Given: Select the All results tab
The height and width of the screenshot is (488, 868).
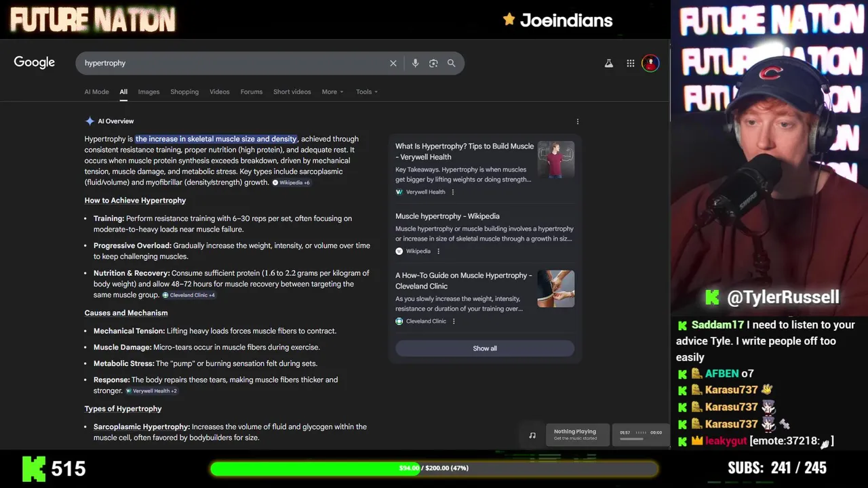Looking at the screenshot, I should click(x=123, y=91).
